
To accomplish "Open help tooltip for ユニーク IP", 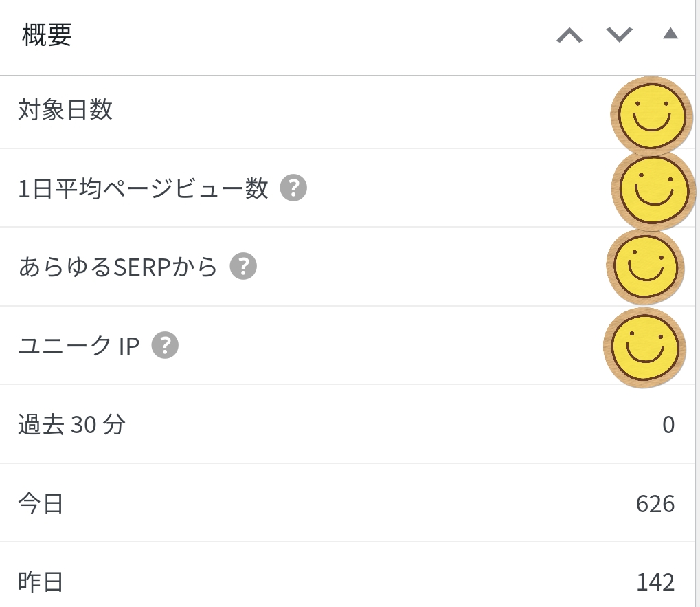I will pos(165,345).
